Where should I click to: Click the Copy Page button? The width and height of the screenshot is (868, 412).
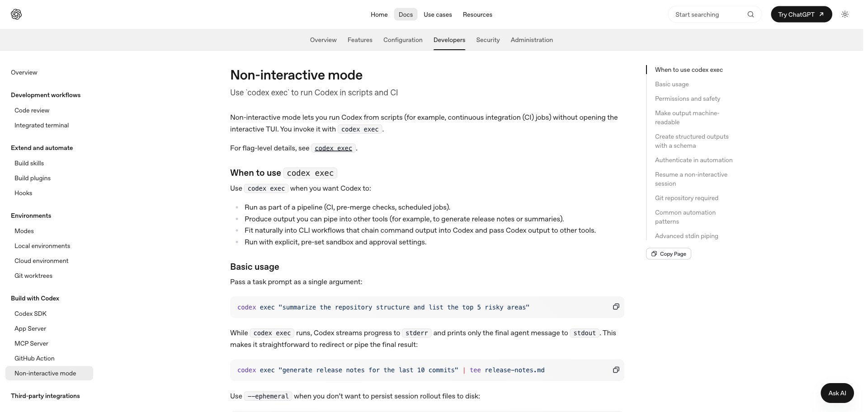pos(668,254)
